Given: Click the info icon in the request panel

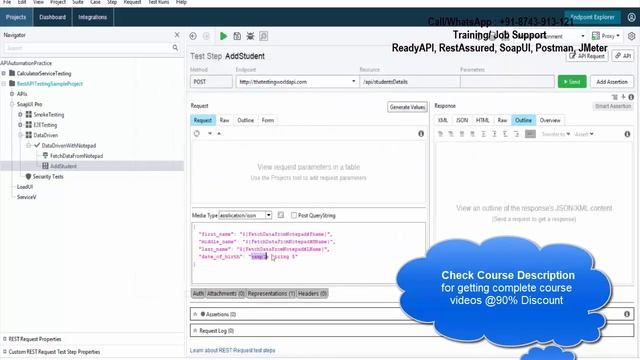Looking at the screenshot, I should coord(421,134).
